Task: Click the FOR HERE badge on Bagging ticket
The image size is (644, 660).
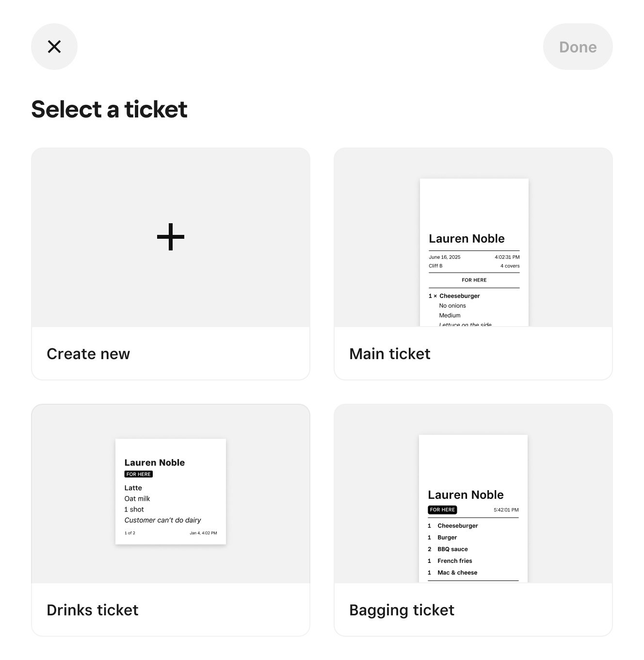Action: [442, 510]
